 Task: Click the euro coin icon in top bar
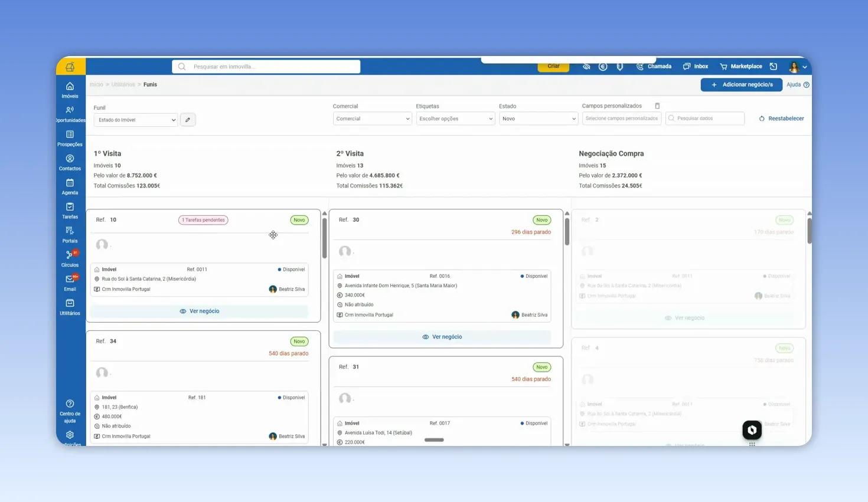click(x=603, y=67)
